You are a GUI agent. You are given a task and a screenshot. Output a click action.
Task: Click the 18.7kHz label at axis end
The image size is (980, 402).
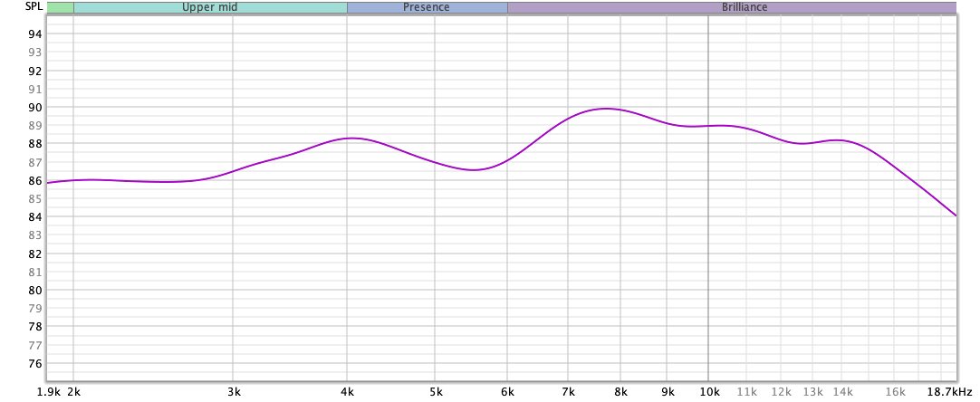point(948,391)
